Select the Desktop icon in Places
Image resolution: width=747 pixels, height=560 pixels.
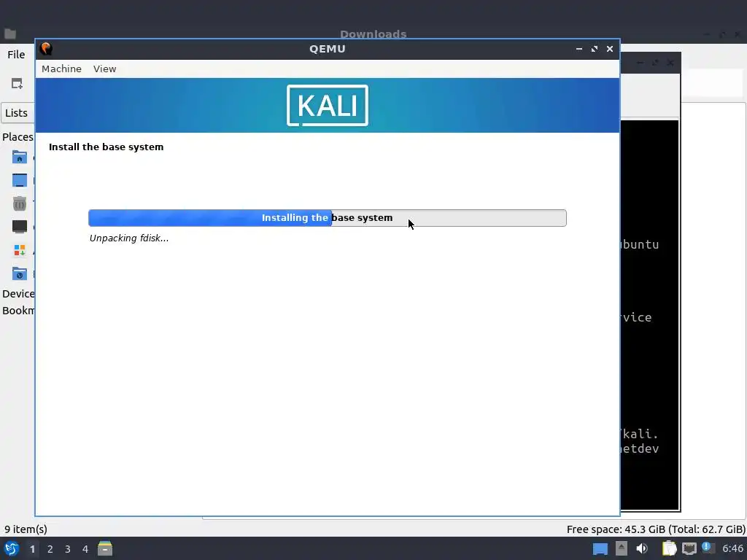click(x=20, y=180)
